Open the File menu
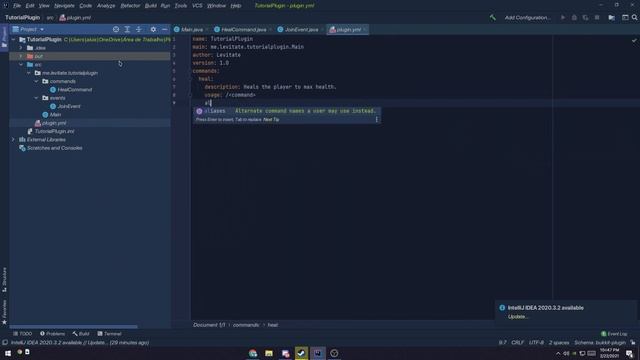640x360 pixels. pos(17,6)
